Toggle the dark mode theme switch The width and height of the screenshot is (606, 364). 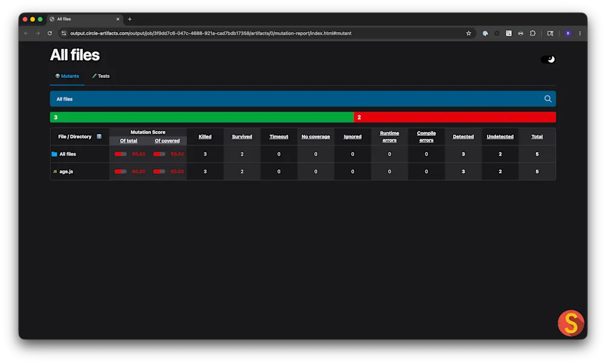[x=547, y=59]
